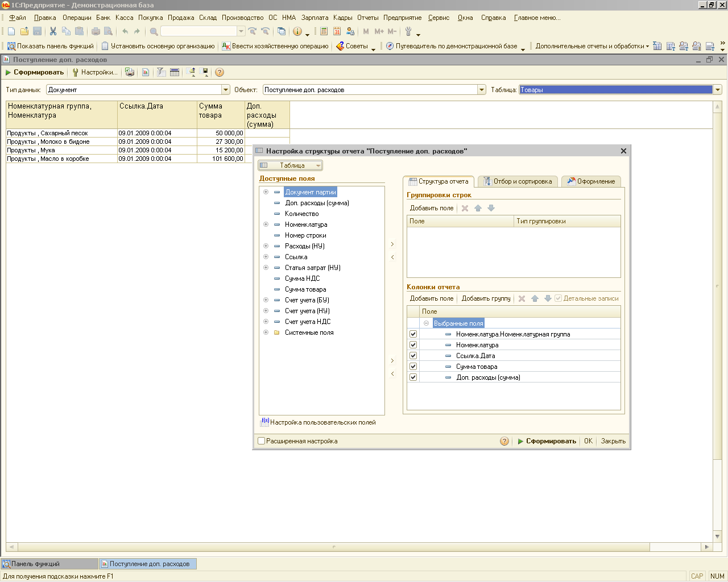728x582 pixels.
Task: Uncheck the Номенклатура column checkbox
Action: point(413,345)
